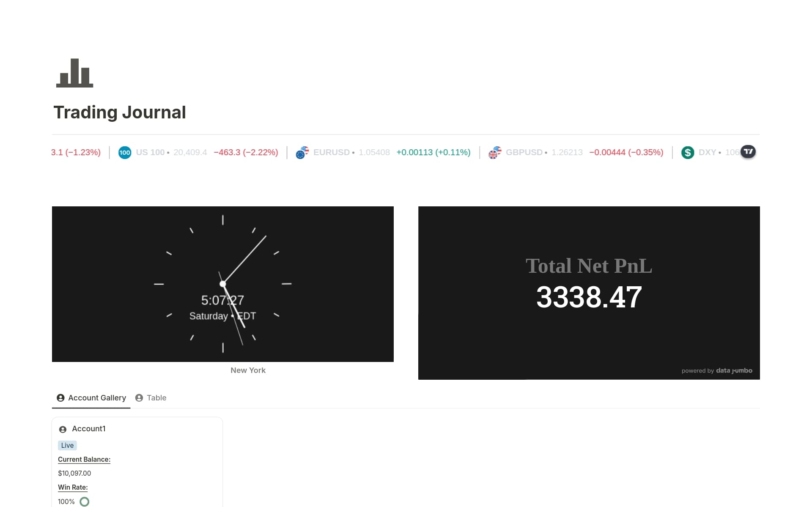
Task: Click the Win Rate progress ring
Action: click(x=85, y=502)
